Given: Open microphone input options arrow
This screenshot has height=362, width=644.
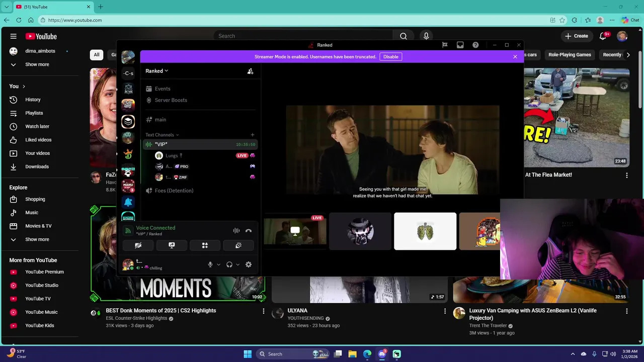Looking at the screenshot, I should [x=218, y=264].
